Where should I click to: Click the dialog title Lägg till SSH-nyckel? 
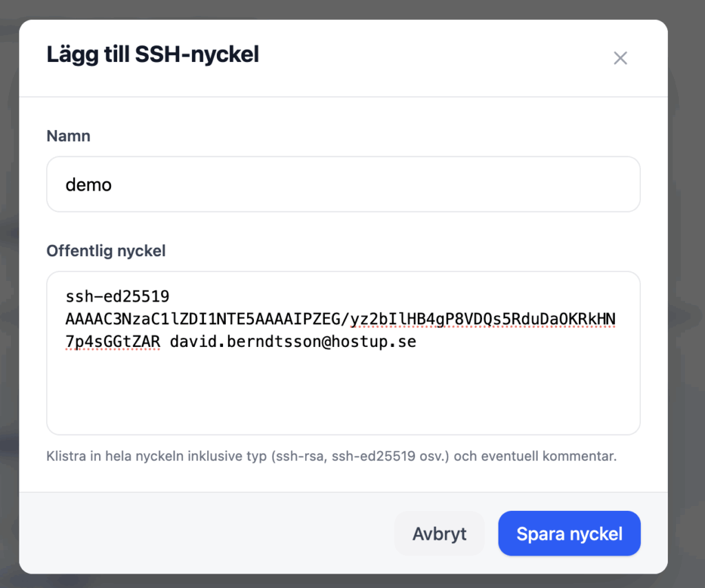click(153, 54)
